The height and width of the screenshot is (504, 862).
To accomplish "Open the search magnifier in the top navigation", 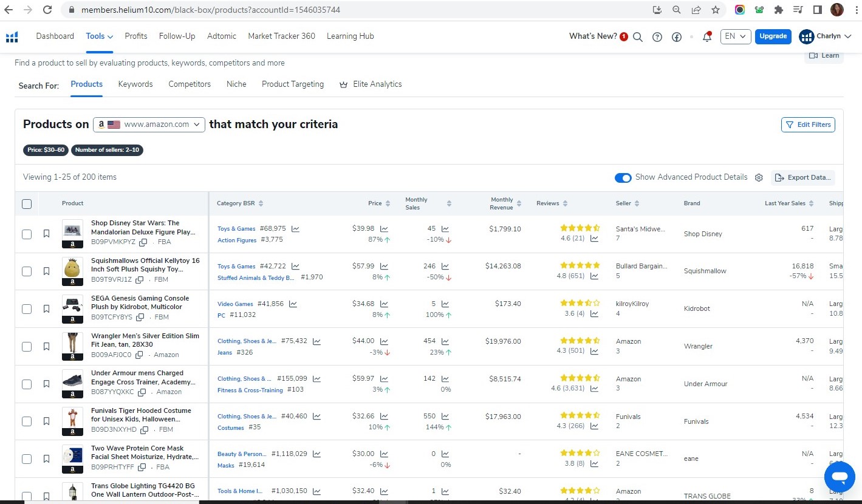I will [638, 36].
